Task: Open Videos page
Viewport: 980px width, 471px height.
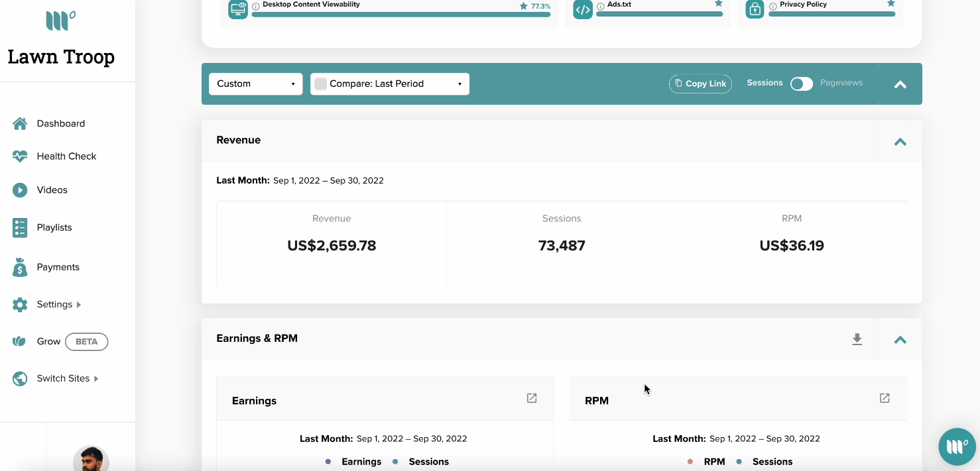Action: pos(52,190)
